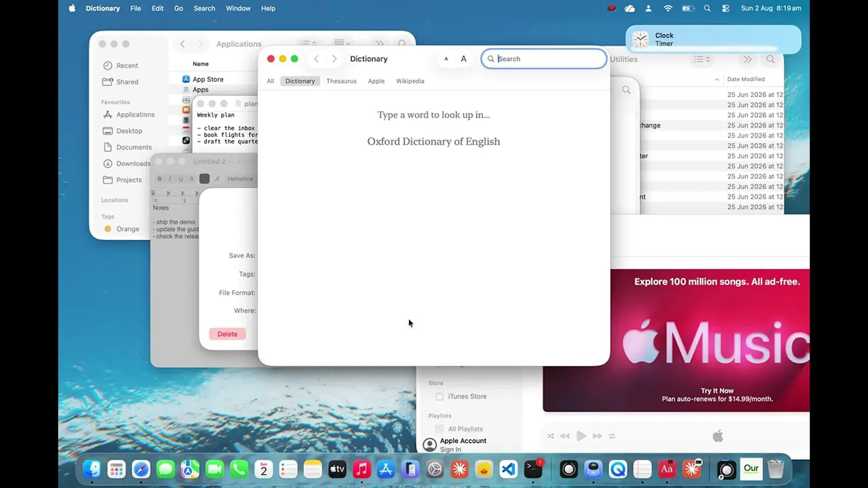Image resolution: width=868 pixels, height=488 pixels.
Task: Toggle strikethrough in the TextEdit toolbar
Action: (x=192, y=179)
